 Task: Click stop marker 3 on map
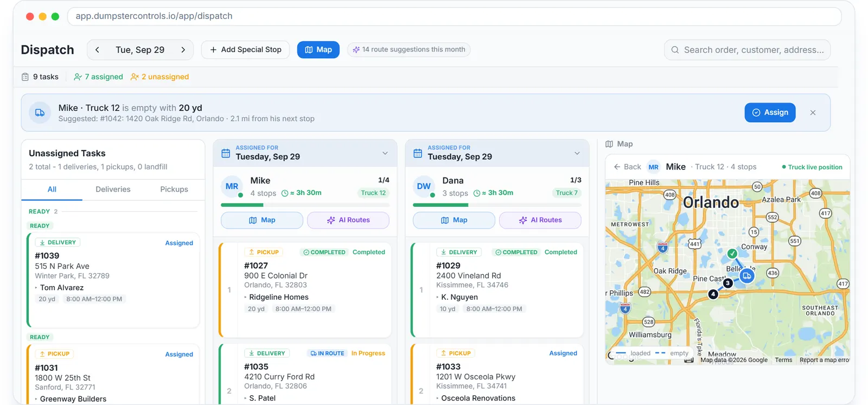click(x=728, y=283)
